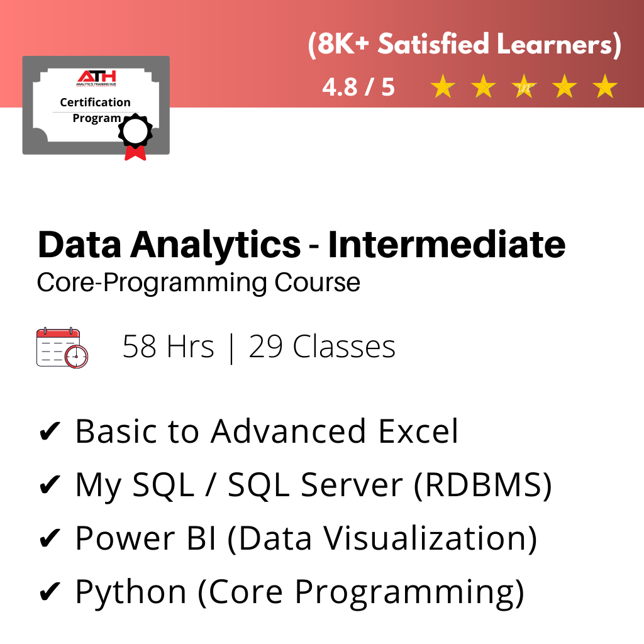The height and width of the screenshot is (644, 644).
Task: Click the 4.8 / 5 rating score
Action: point(358,87)
